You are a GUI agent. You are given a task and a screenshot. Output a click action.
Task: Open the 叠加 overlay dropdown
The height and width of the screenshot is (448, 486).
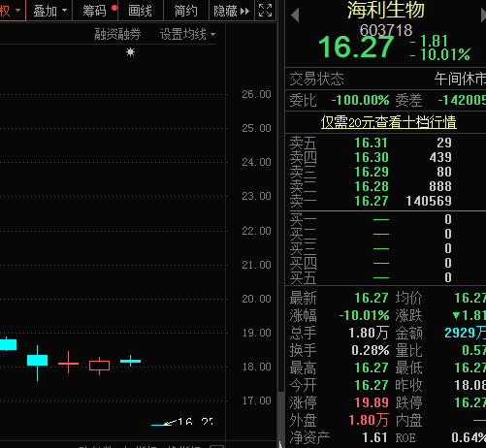coord(49,11)
